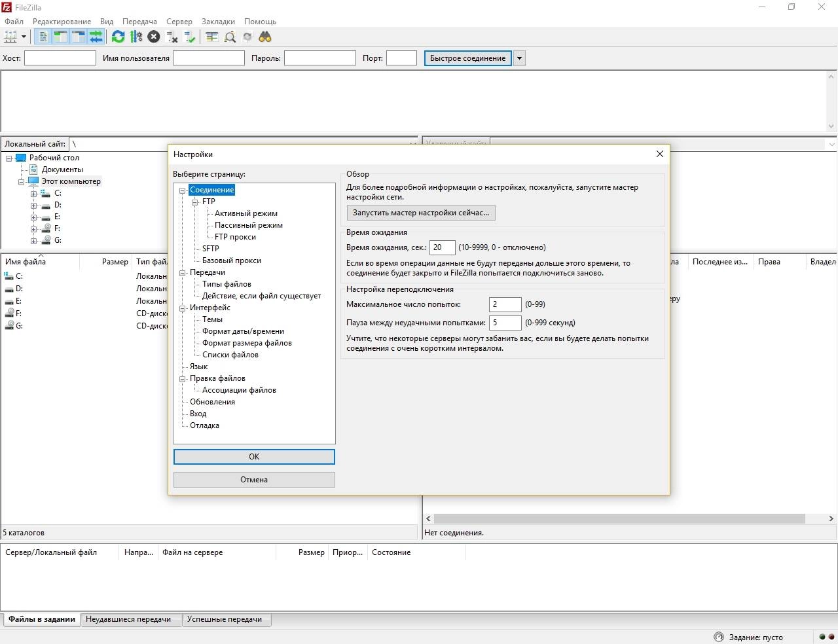
Task: Click the Cancel current operation icon
Action: click(154, 37)
